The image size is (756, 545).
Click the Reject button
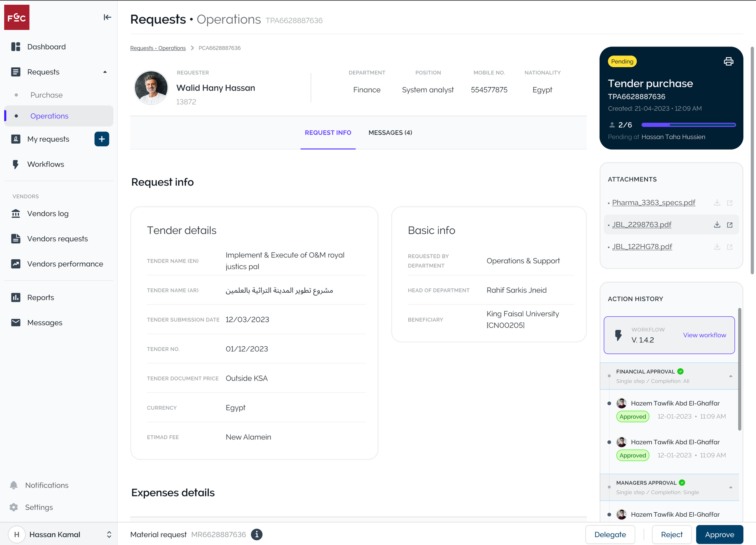click(671, 534)
